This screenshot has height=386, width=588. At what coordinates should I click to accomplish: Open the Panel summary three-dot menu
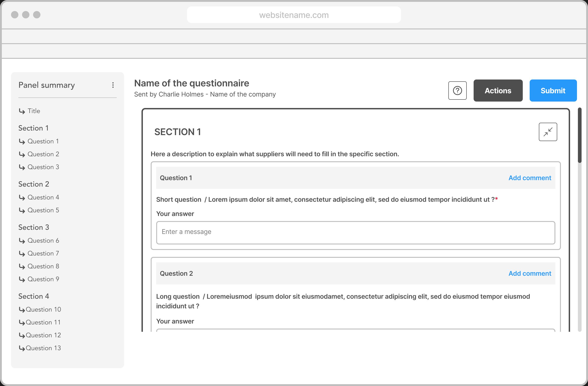coord(113,85)
